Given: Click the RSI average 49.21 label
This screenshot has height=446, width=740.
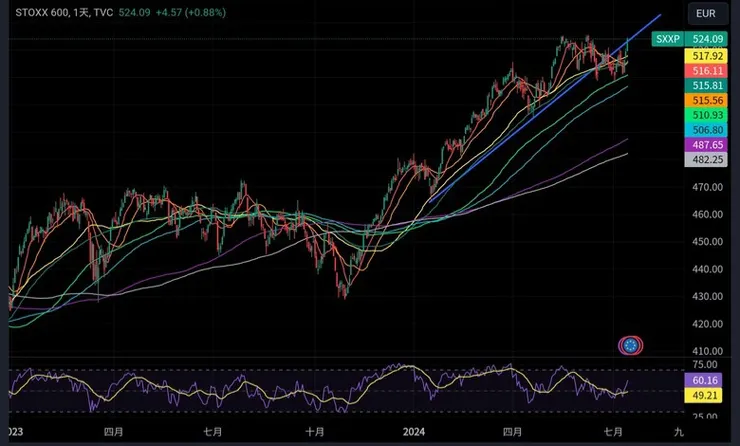Looking at the screenshot, I should point(703,395).
